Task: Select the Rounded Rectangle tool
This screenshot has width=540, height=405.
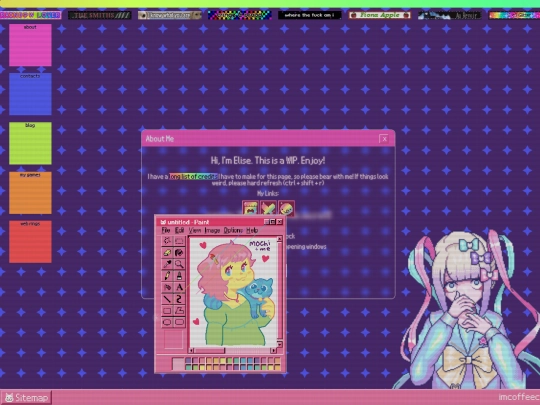Action: click(x=179, y=322)
